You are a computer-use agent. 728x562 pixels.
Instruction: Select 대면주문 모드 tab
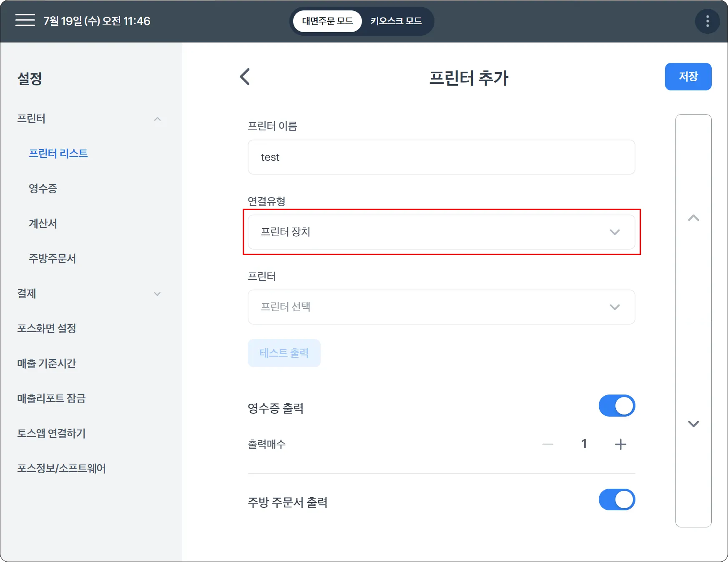pos(327,21)
